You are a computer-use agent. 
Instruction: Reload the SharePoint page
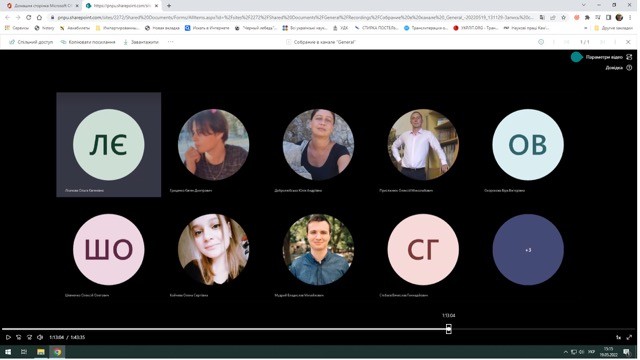click(x=29, y=18)
